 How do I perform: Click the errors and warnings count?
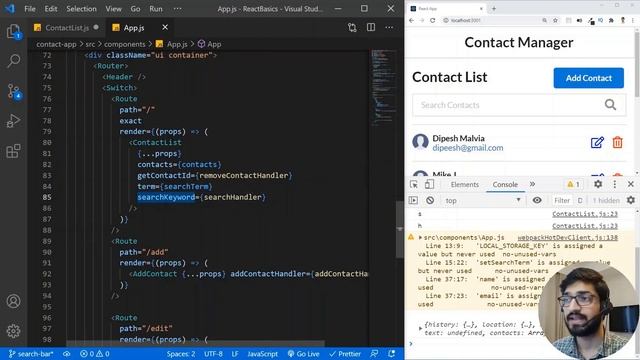click(x=95, y=354)
